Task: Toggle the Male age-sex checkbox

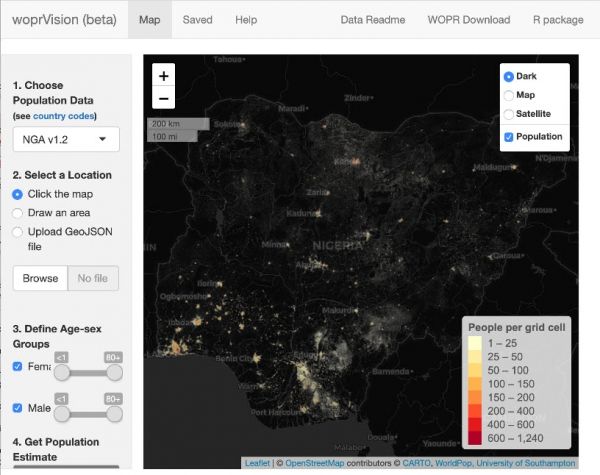Action: (x=17, y=408)
